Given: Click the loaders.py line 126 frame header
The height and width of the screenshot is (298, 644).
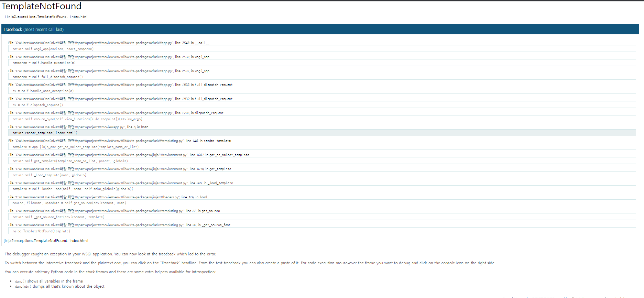Looking at the screenshot, I should [x=107, y=197].
